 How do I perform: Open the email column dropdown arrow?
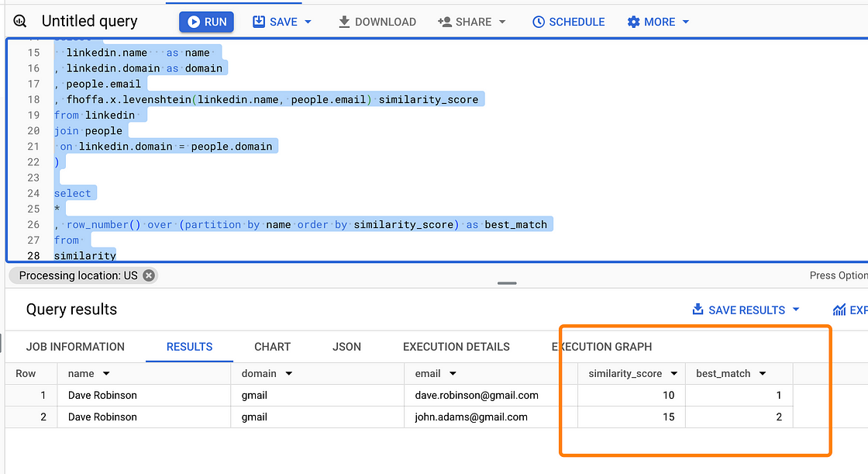click(453, 374)
